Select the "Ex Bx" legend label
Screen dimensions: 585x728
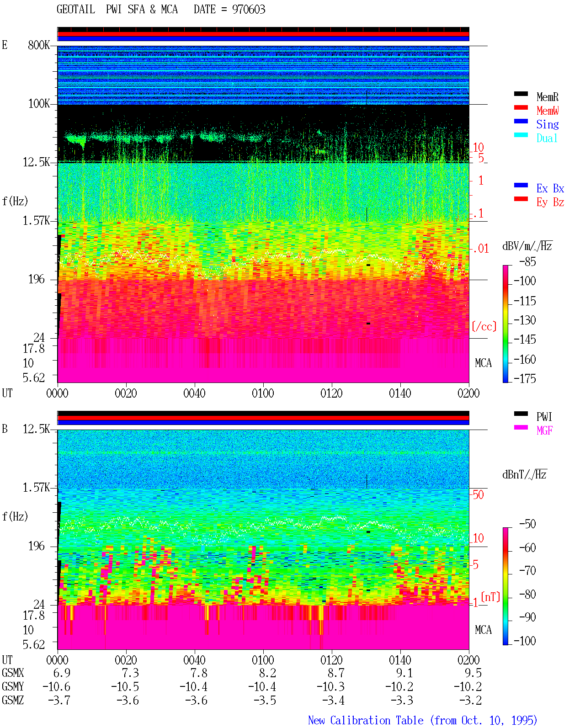(x=550, y=188)
